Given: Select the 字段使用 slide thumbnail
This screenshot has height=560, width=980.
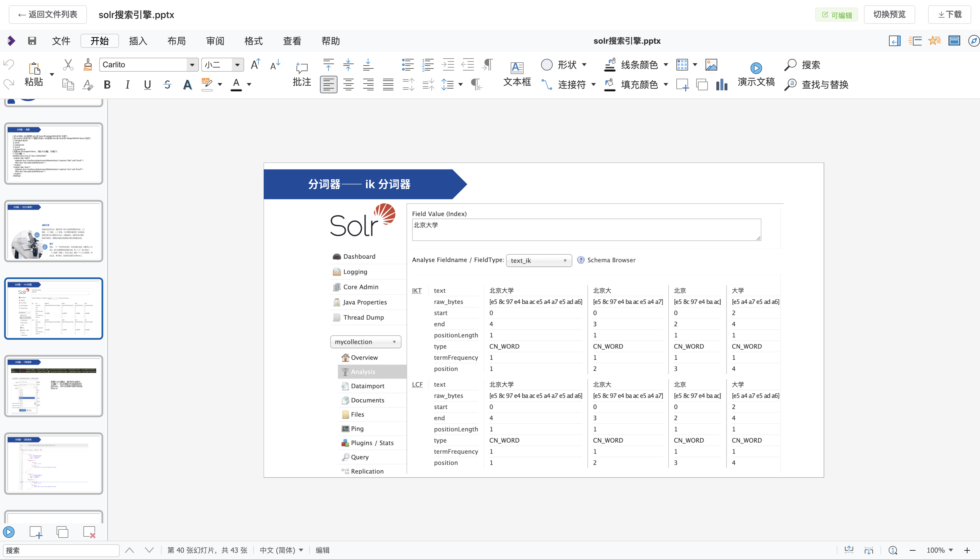Looking at the screenshot, I should pyautogui.click(x=53, y=386).
